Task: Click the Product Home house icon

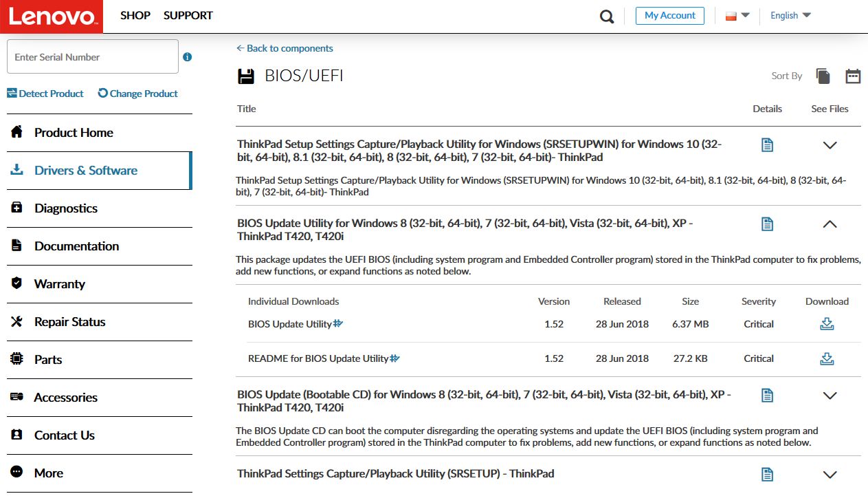Action: coord(17,132)
